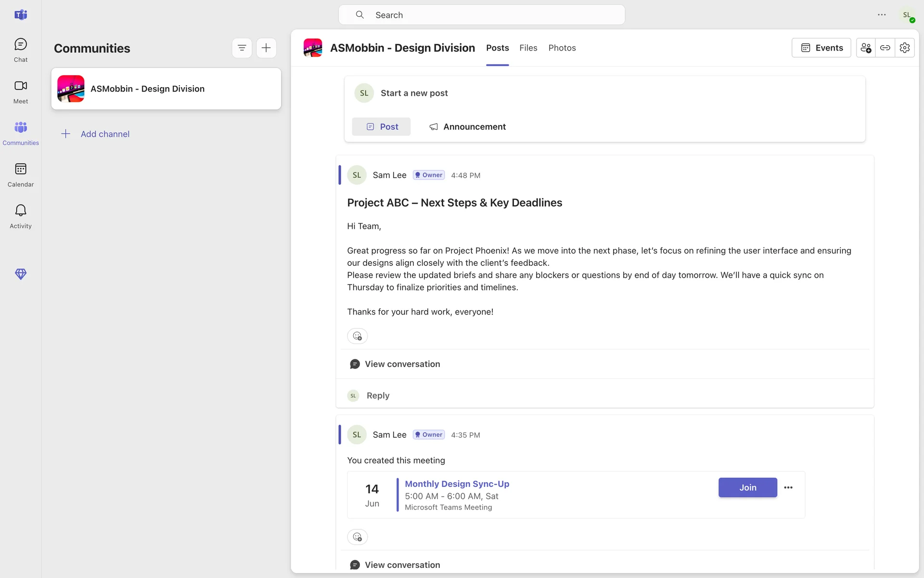The width and height of the screenshot is (924, 578).
Task: Open more options on Monthly Design Sync-Up
Action: coord(788,487)
